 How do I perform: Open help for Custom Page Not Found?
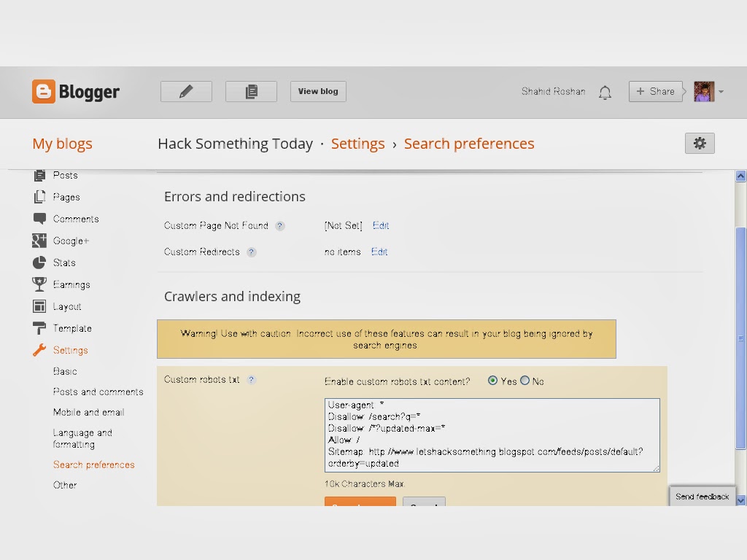[280, 226]
